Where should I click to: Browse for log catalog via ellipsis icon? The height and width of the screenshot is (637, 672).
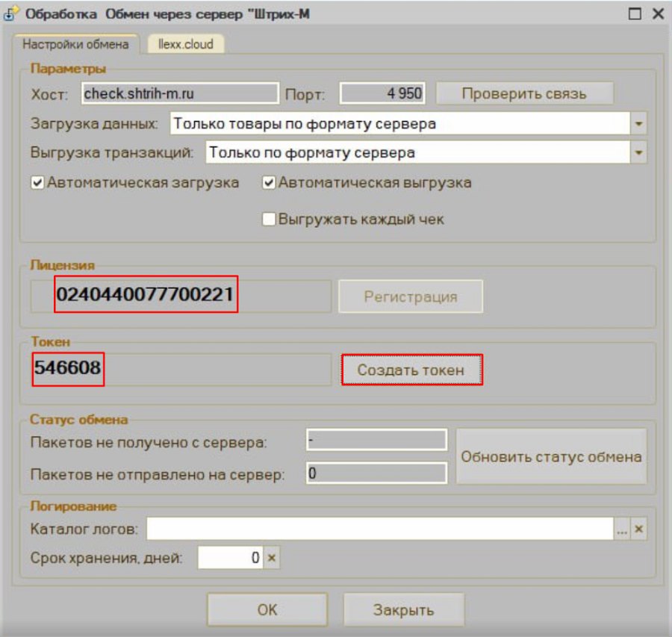pyautogui.click(x=622, y=529)
